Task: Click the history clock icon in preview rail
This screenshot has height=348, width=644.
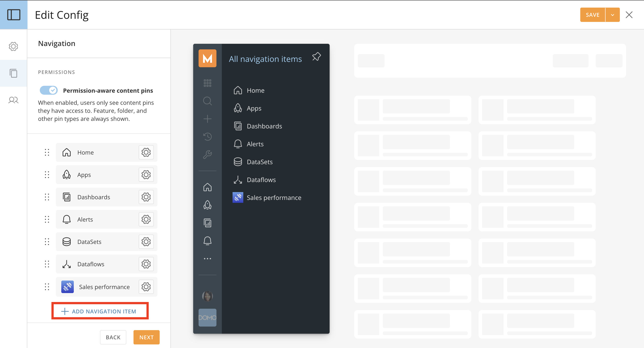Action: 208,137
